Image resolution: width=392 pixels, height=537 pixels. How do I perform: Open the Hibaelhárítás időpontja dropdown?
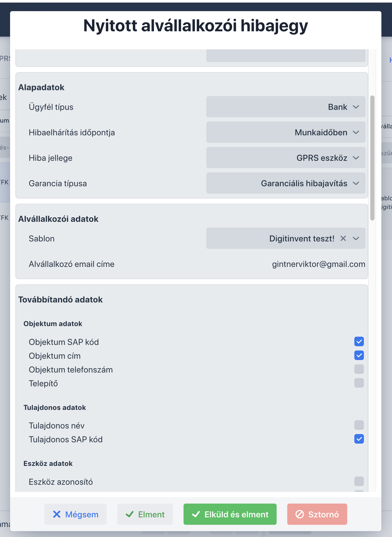286,132
